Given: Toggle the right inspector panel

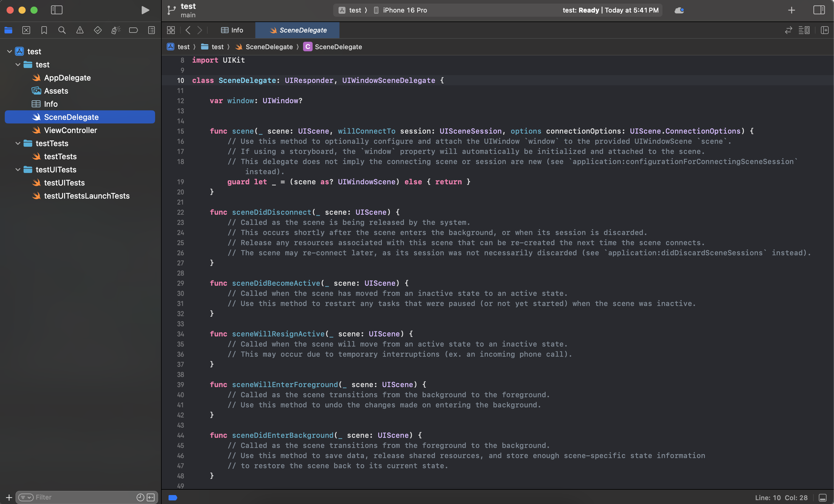Looking at the screenshot, I should (819, 10).
